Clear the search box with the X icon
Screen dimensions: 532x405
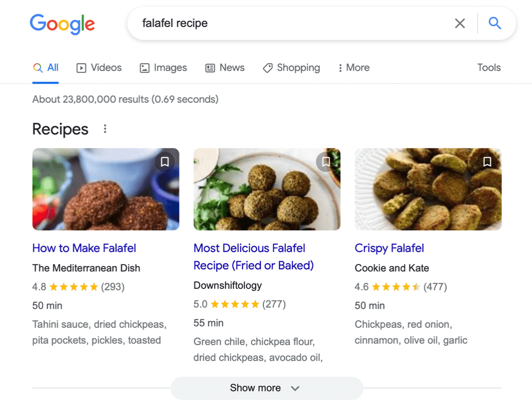(460, 23)
